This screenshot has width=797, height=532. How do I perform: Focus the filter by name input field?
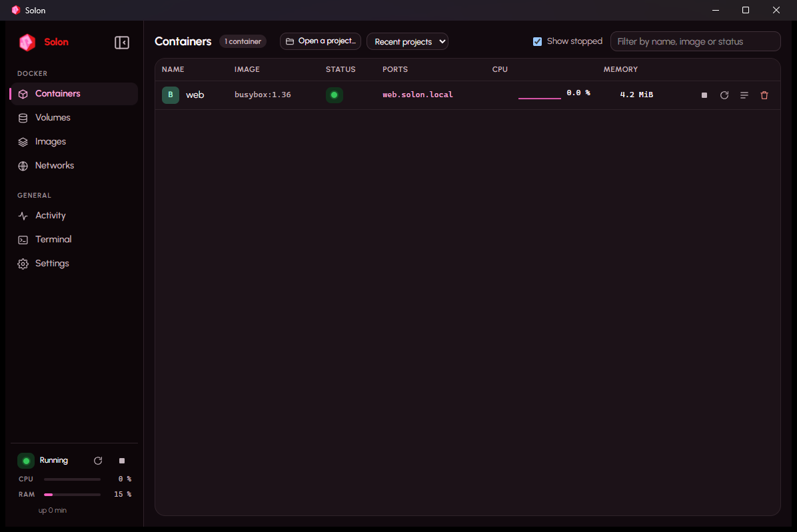[x=695, y=42]
